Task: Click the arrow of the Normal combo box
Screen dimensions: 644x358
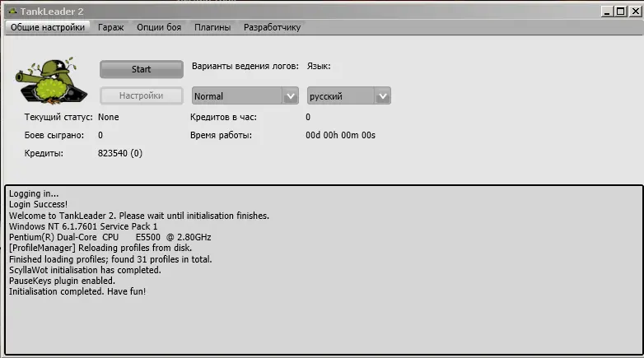Action: point(291,96)
